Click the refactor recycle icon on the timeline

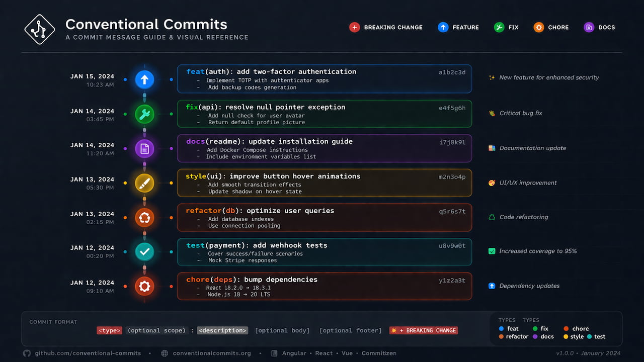pos(144,217)
